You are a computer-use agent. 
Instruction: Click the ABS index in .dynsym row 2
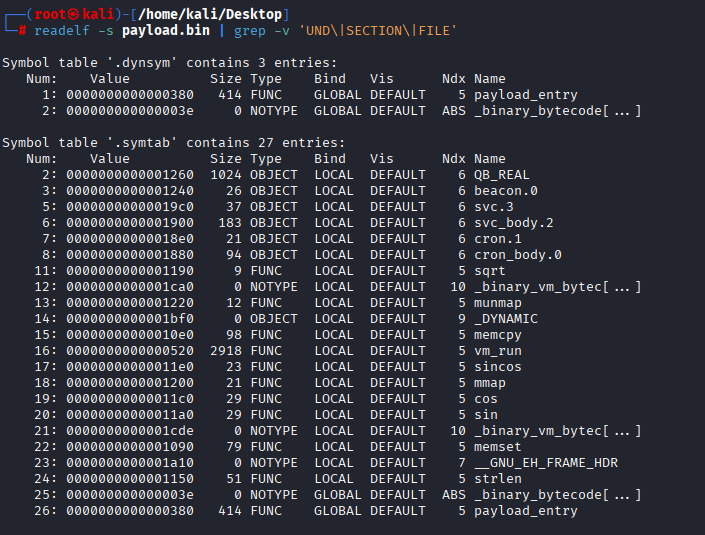point(454,111)
